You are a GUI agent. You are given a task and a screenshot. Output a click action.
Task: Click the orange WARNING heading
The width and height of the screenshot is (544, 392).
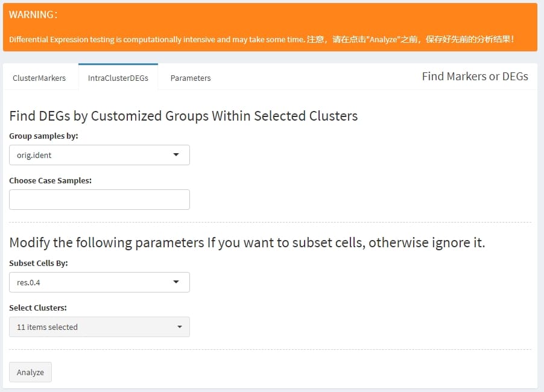(x=33, y=15)
